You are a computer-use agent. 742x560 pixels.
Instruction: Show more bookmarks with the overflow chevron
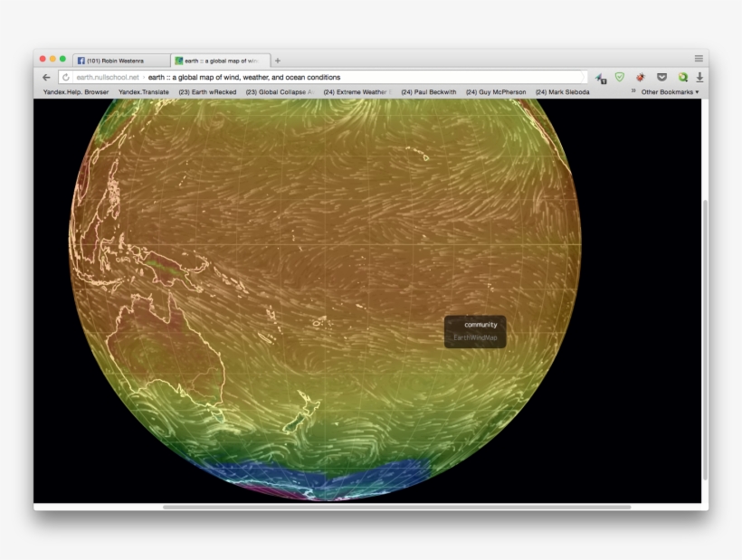633,91
